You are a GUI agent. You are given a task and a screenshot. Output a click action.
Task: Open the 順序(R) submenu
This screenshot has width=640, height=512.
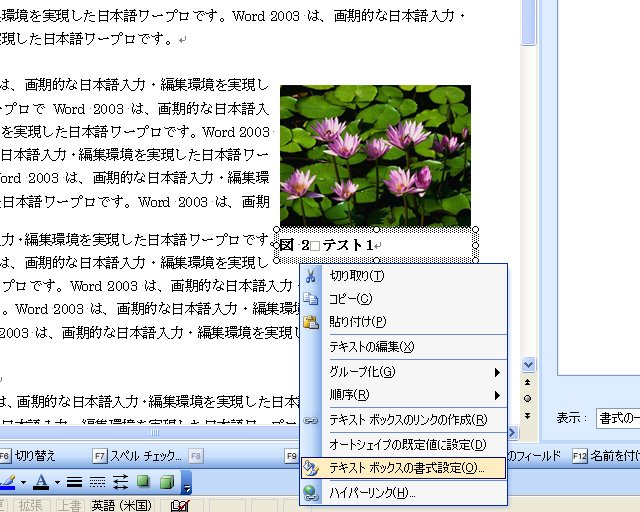tap(403, 395)
